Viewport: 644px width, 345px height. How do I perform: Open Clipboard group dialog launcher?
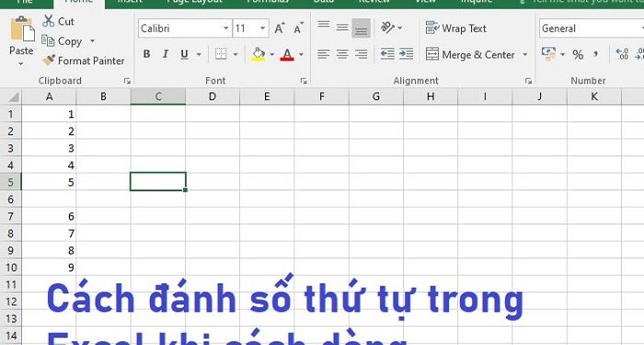(x=127, y=81)
